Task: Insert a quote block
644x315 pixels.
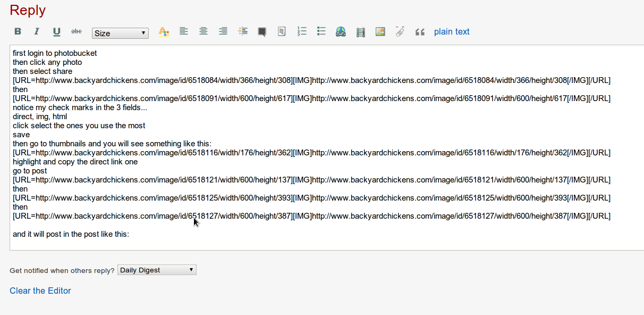Action: pyautogui.click(x=420, y=32)
